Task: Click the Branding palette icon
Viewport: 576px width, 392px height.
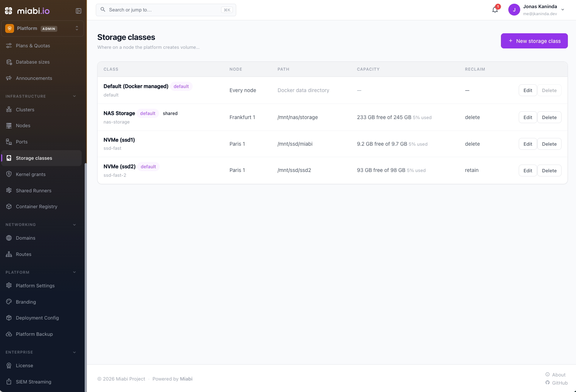Action: click(x=9, y=302)
